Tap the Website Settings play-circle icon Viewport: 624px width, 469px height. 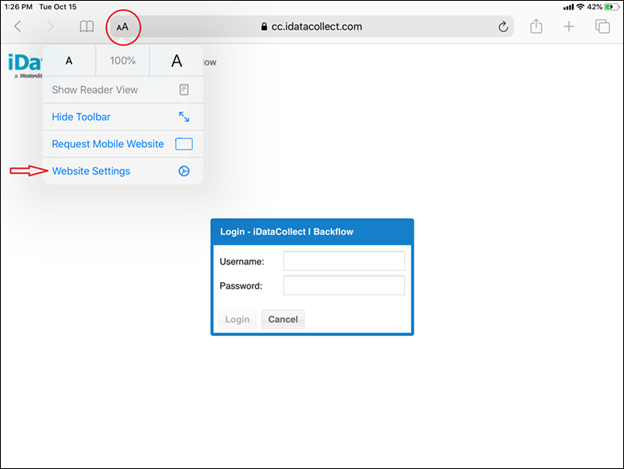click(184, 171)
